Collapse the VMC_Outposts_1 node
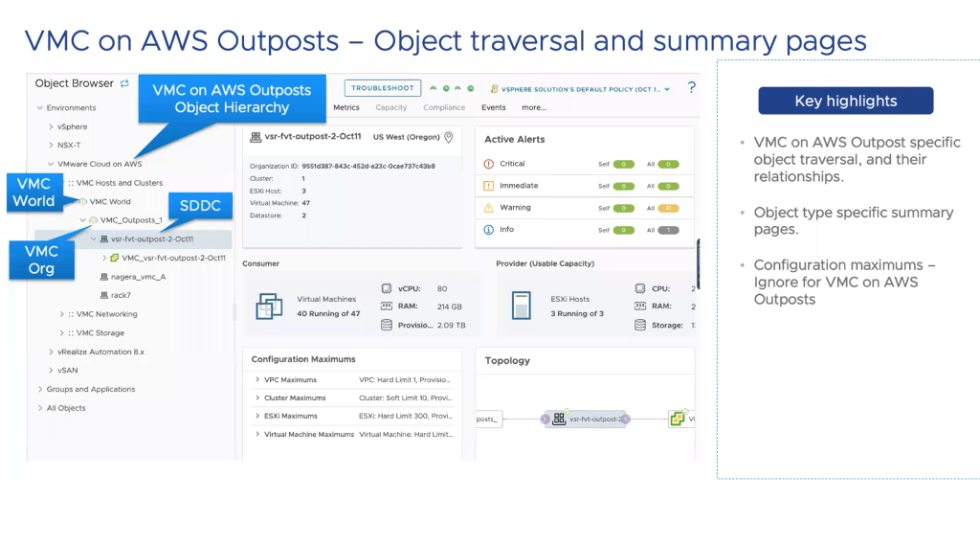The image size is (980, 545). pyautogui.click(x=82, y=220)
